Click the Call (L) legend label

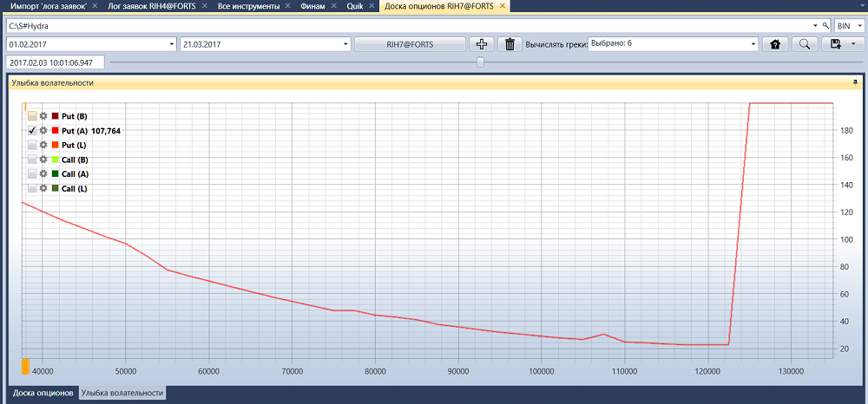tap(74, 188)
